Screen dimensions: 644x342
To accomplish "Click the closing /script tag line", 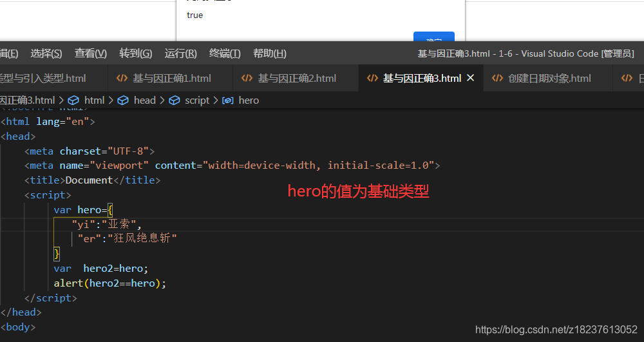I will 50,298.
